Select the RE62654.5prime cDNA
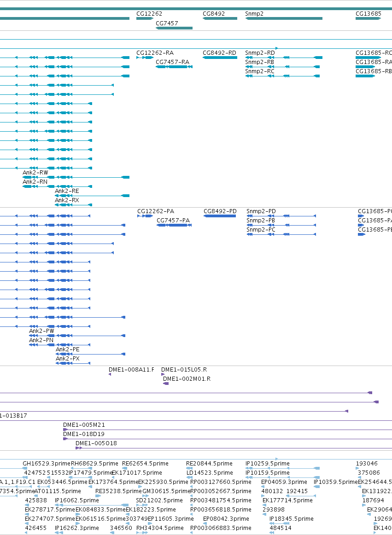The height and width of the screenshot is (535, 392). 125,468
